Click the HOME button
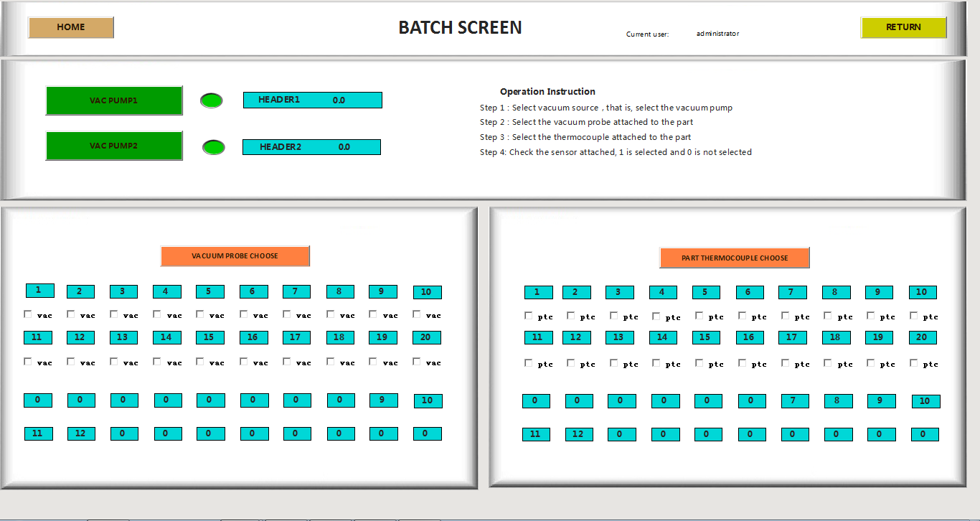 pos(71,27)
